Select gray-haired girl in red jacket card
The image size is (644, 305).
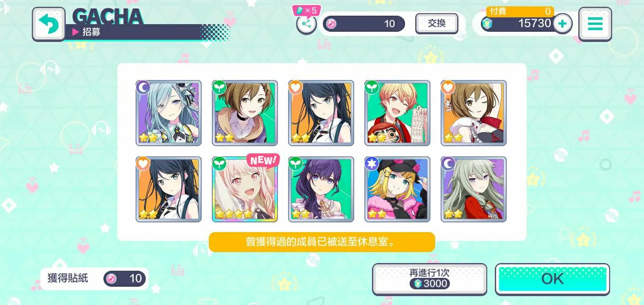tap(474, 189)
